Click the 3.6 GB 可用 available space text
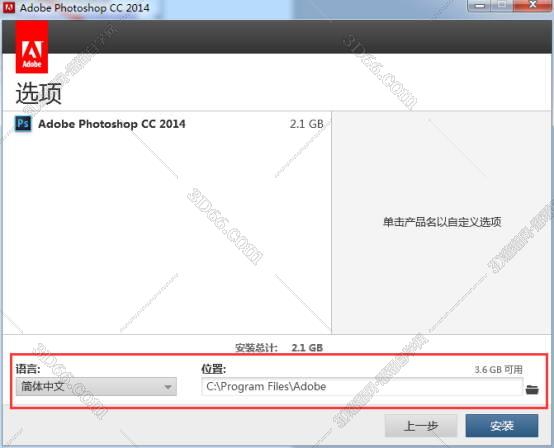This screenshot has width=554, height=448. tap(498, 370)
